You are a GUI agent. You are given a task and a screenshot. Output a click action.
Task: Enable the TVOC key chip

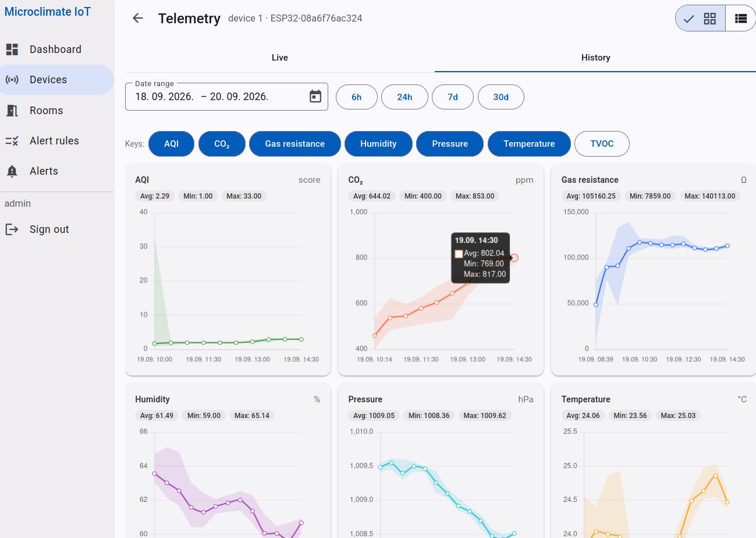click(602, 144)
